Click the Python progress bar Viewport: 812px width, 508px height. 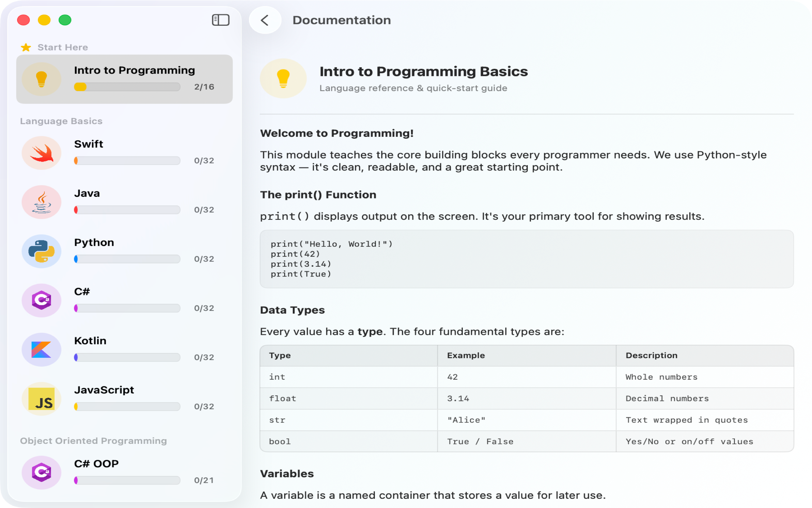[127, 259]
